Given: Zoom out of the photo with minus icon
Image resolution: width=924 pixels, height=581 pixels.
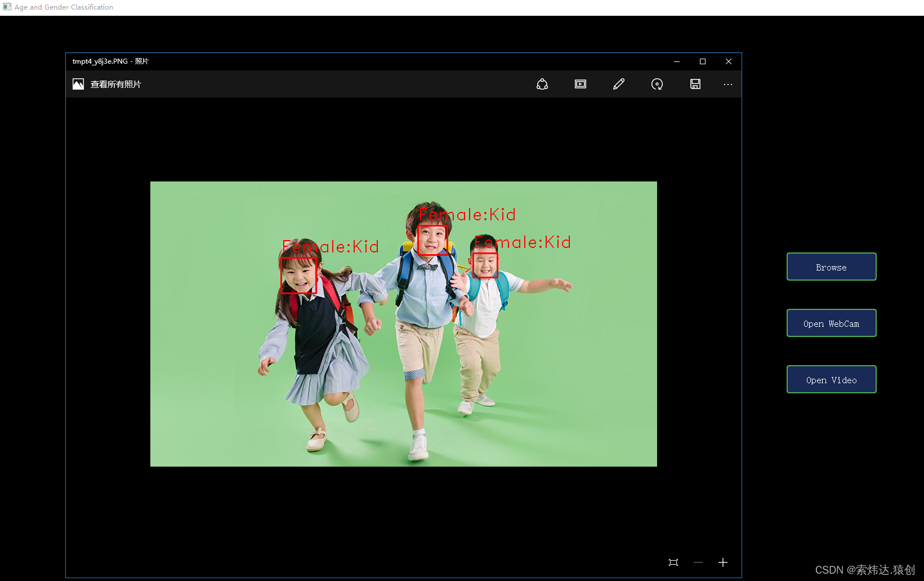Looking at the screenshot, I should (698, 562).
